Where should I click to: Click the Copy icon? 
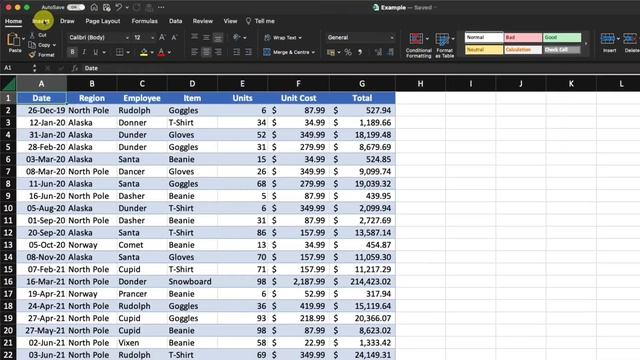[32, 44]
